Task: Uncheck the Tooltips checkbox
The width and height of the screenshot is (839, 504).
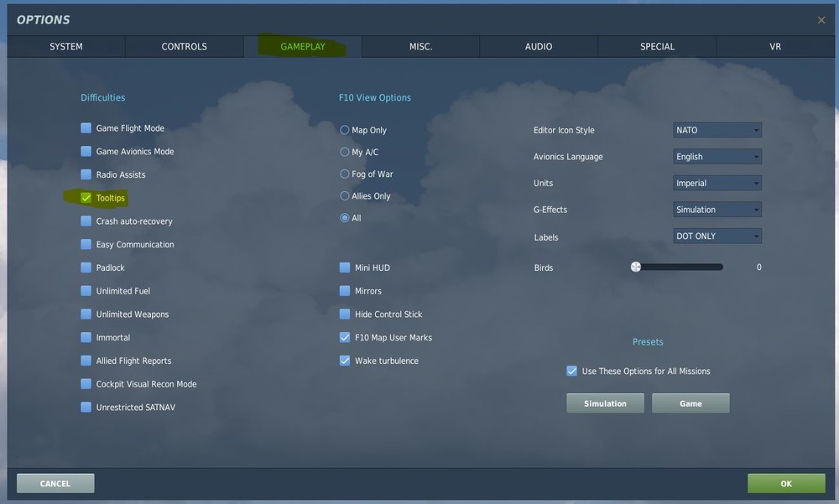Action: coord(86,198)
